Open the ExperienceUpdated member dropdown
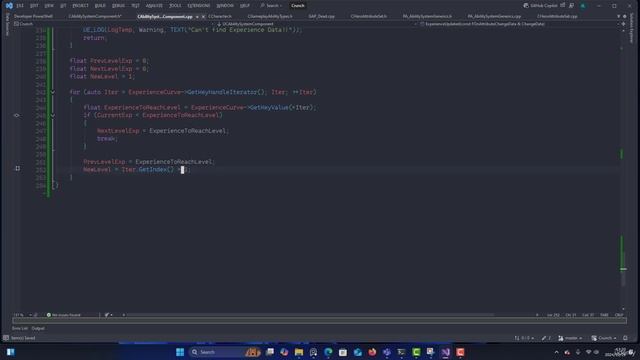 tap(518, 24)
